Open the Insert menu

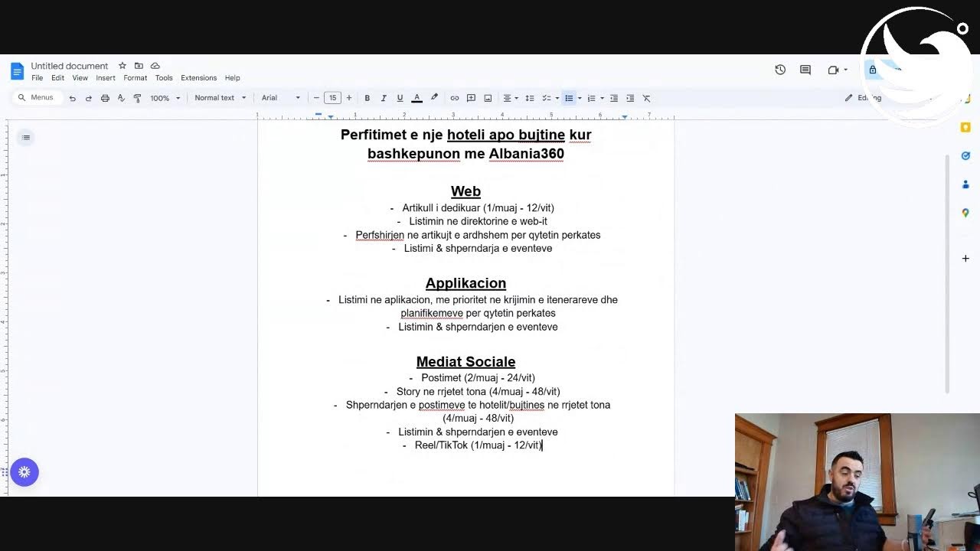[x=106, y=78]
